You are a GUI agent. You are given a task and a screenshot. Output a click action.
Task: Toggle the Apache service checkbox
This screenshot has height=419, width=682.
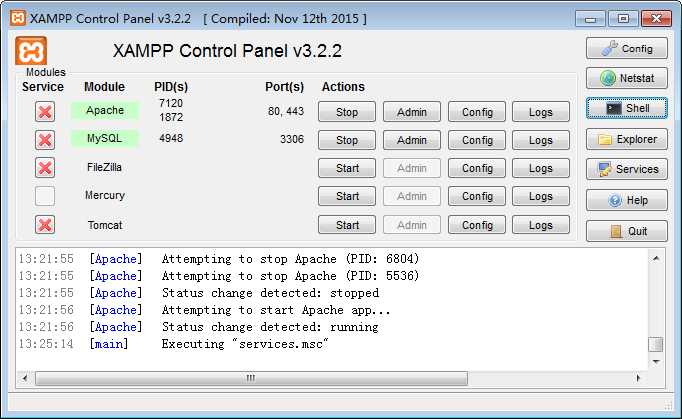[45, 112]
